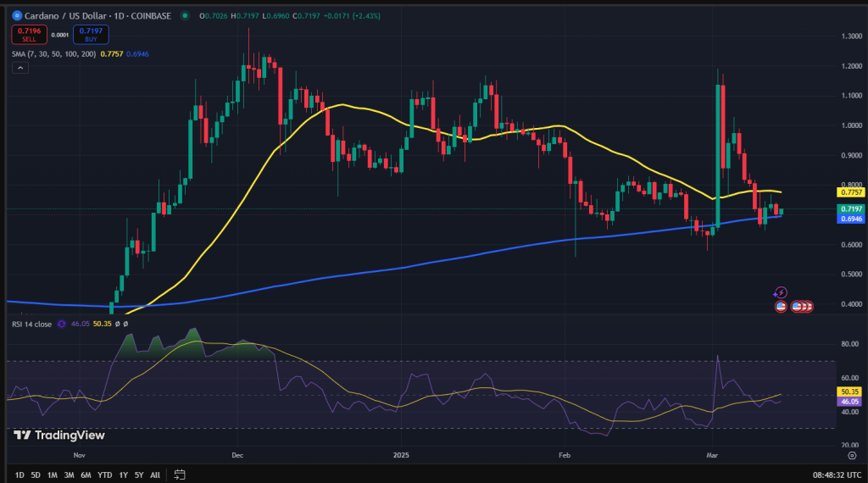Click the RSI yellow value 50.35 in legend

tap(103, 324)
